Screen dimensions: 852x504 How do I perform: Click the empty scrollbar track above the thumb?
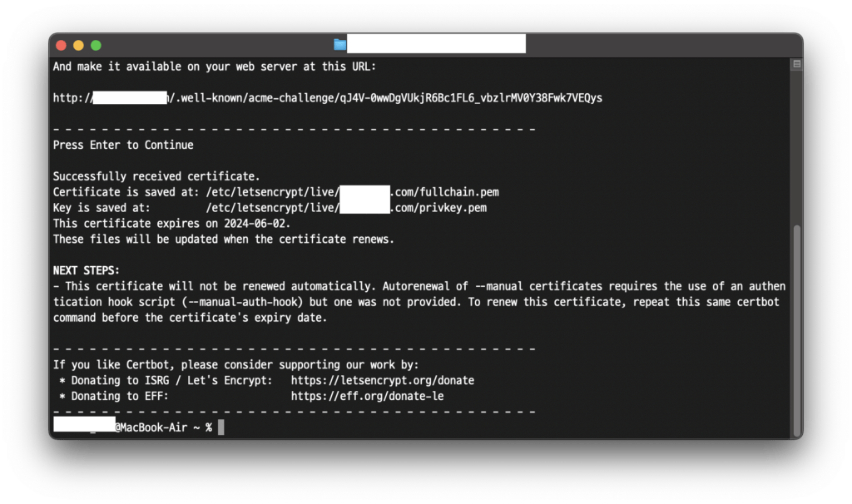pyautogui.click(x=796, y=141)
